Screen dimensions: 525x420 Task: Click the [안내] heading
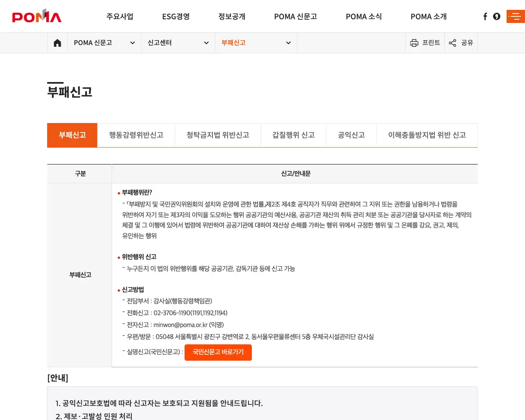pos(58,378)
